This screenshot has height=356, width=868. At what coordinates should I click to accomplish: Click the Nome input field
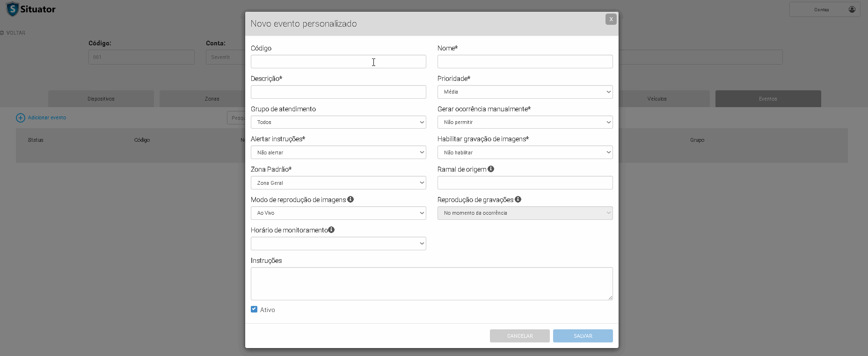click(x=525, y=62)
